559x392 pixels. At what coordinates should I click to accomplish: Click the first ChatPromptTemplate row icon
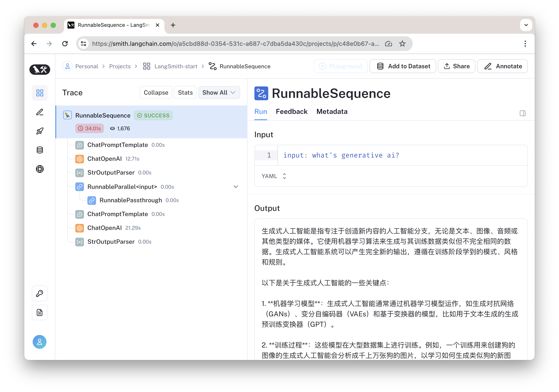pos(80,145)
